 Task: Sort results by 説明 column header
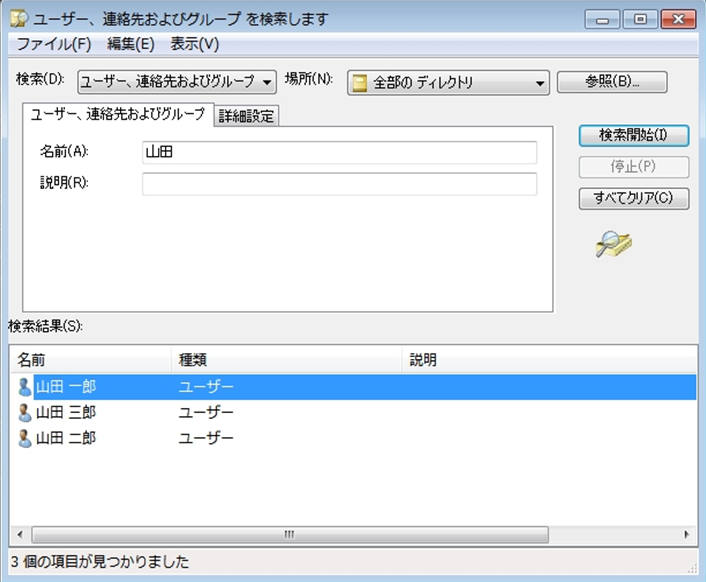(x=549, y=360)
